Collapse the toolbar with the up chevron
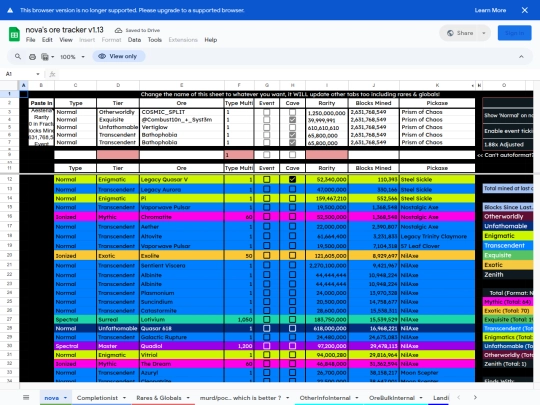 click(x=521, y=56)
